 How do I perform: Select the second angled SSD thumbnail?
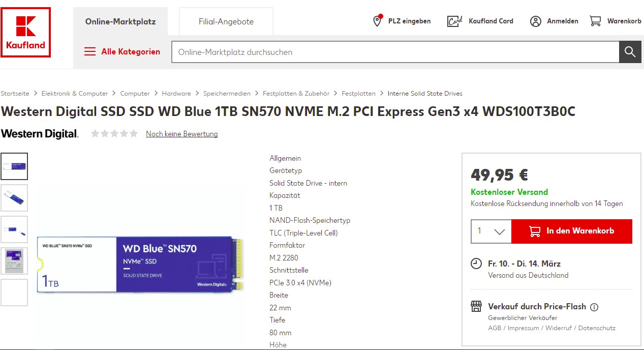coord(14,198)
